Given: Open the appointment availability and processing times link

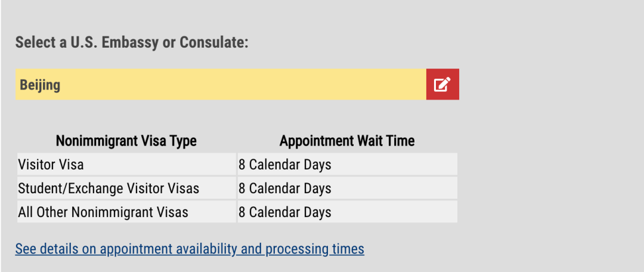Looking at the screenshot, I should tap(190, 249).
